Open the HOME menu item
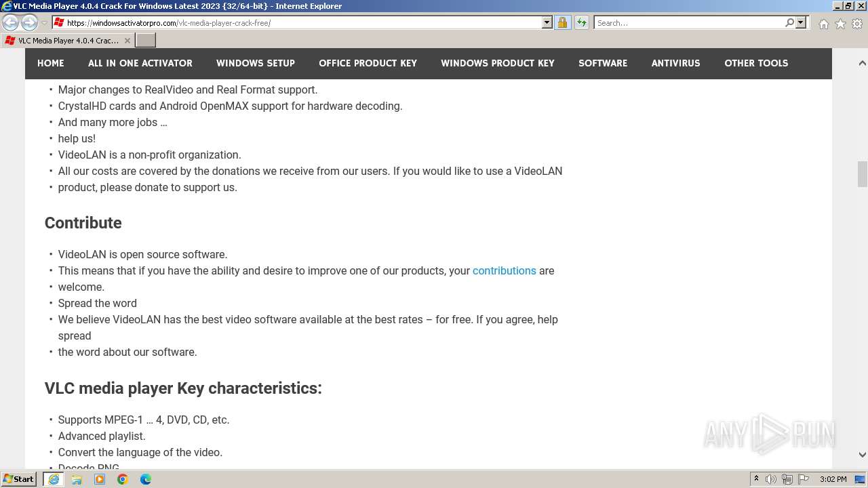This screenshot has height=488, width=868. pyautogui.click(x=51, y=63)
